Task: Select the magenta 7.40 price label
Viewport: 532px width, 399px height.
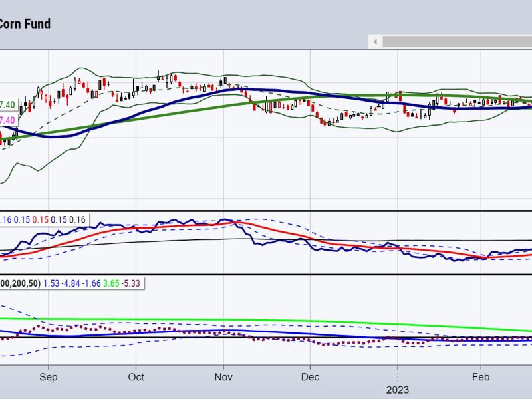Action: pos(7,120)
